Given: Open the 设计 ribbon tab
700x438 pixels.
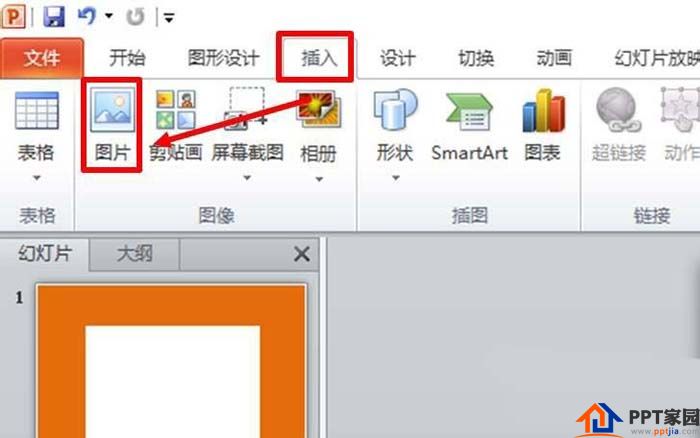Looking at the screenshot, I should [397, 58].
